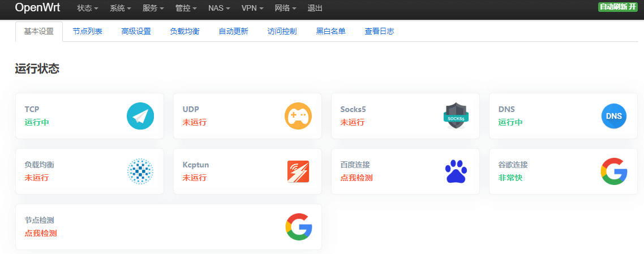The height and width of the screenshot is (254, 644).
Task: Expand the 状态 dropdown menu
Action: (x=87, y=8)
